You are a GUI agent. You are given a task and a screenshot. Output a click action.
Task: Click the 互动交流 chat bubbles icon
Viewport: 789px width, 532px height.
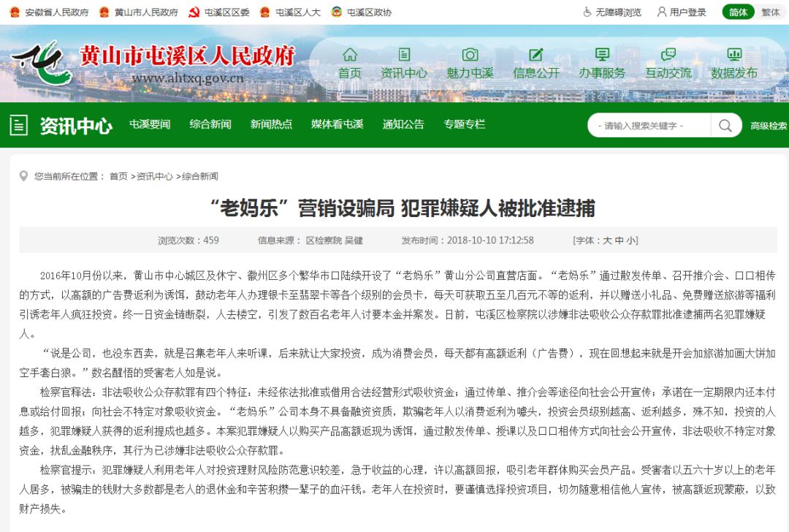click(668, 54)
